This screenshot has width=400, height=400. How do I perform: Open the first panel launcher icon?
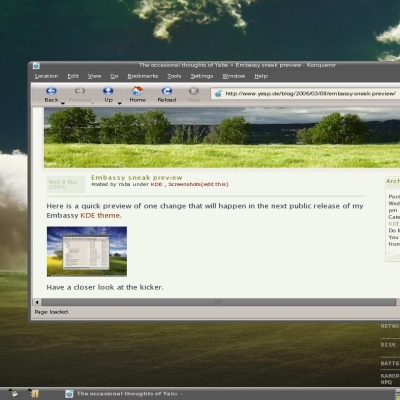pyautogui.click(x=13, y=393)
